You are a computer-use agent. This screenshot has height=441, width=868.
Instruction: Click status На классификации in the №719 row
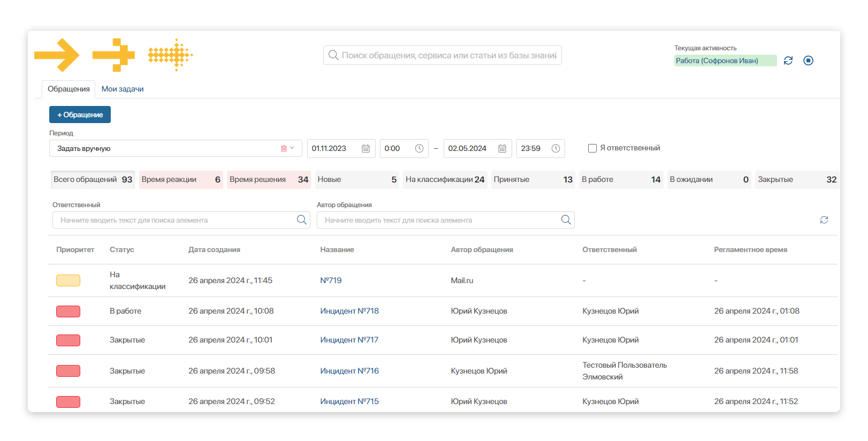(x=138, y=280)
